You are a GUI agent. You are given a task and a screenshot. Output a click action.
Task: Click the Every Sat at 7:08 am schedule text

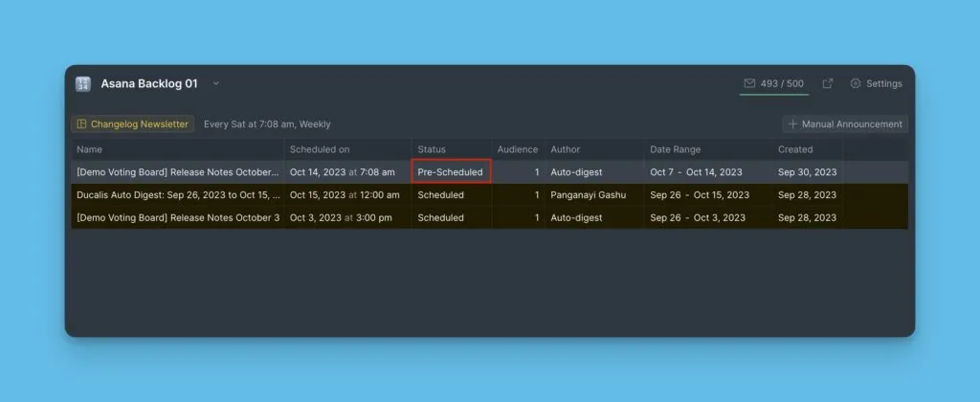267,124
